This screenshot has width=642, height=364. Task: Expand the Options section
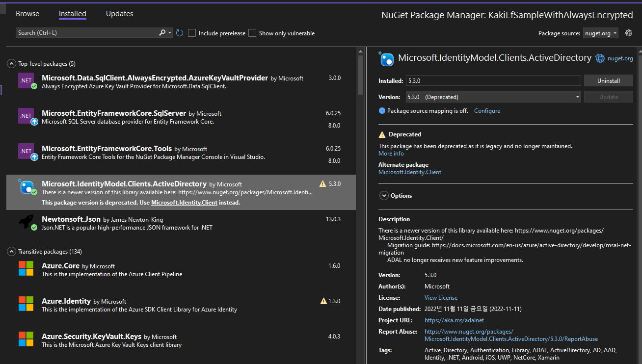384,196
